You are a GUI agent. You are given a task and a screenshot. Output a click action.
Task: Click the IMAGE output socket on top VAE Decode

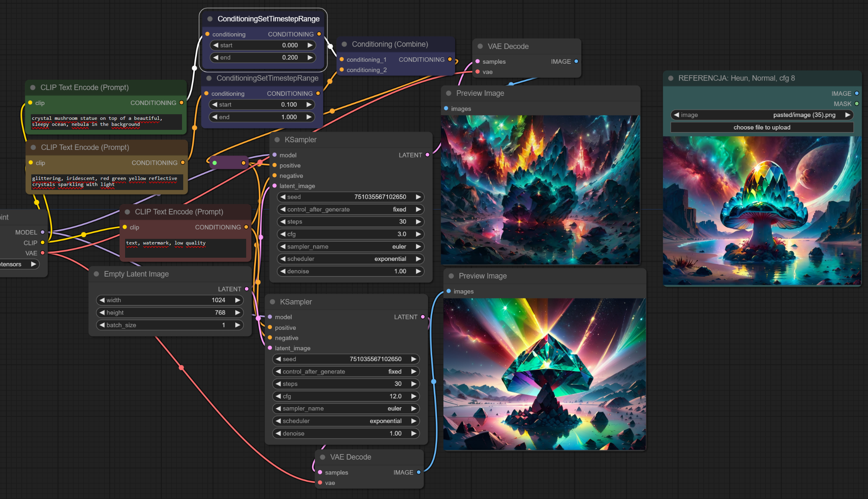(576, 62)
